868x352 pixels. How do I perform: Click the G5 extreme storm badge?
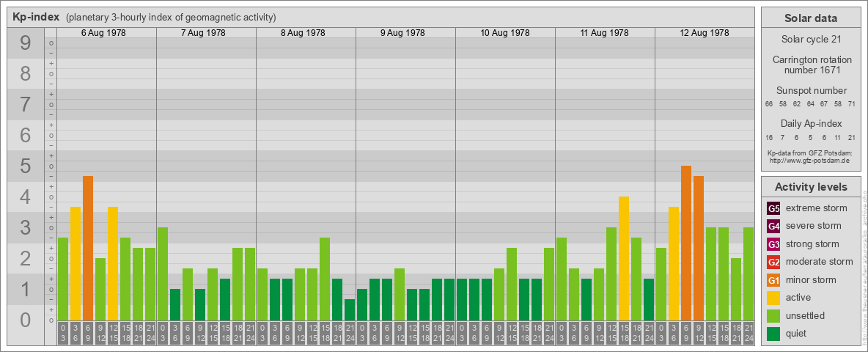click(x=773, y=208)
